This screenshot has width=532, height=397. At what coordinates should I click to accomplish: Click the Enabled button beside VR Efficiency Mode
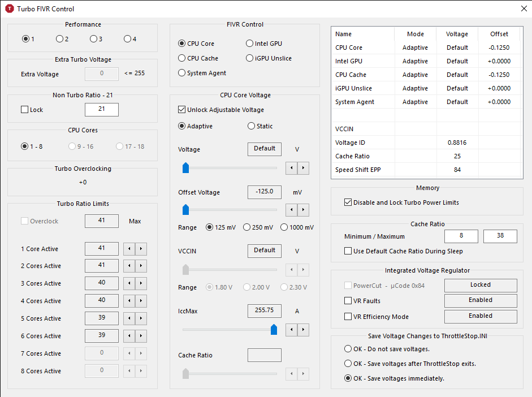point(481,317)
